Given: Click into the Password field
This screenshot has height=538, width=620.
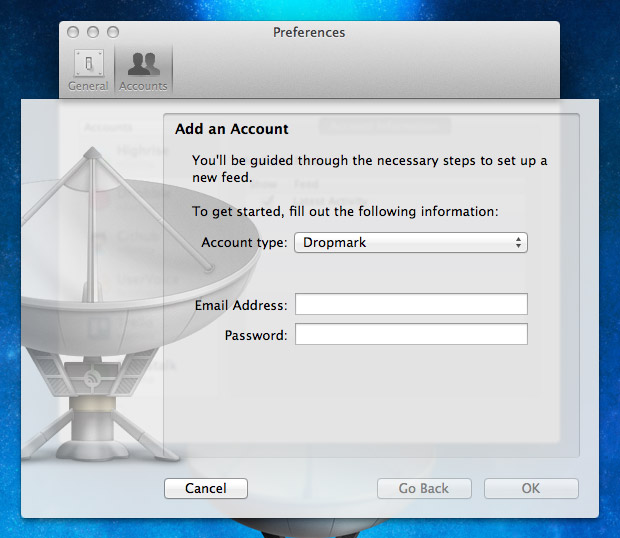Looking at the screenshot, I should (410, 335).
